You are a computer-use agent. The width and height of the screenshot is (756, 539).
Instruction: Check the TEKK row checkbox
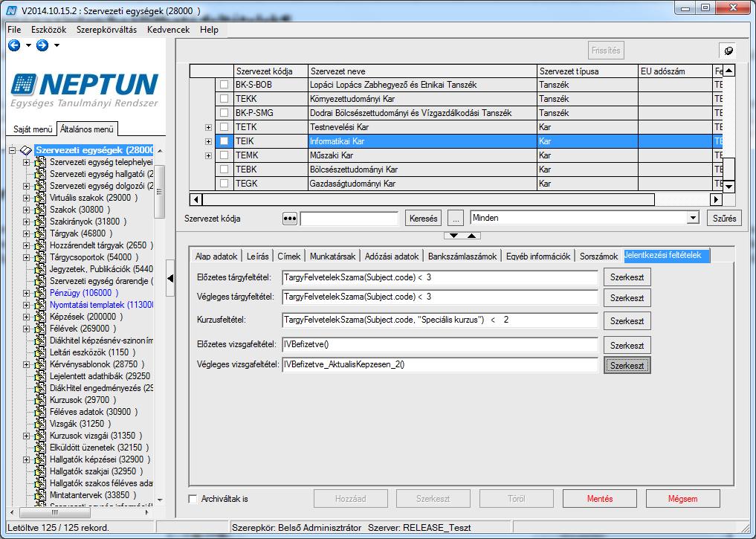[x=224, y=99]
